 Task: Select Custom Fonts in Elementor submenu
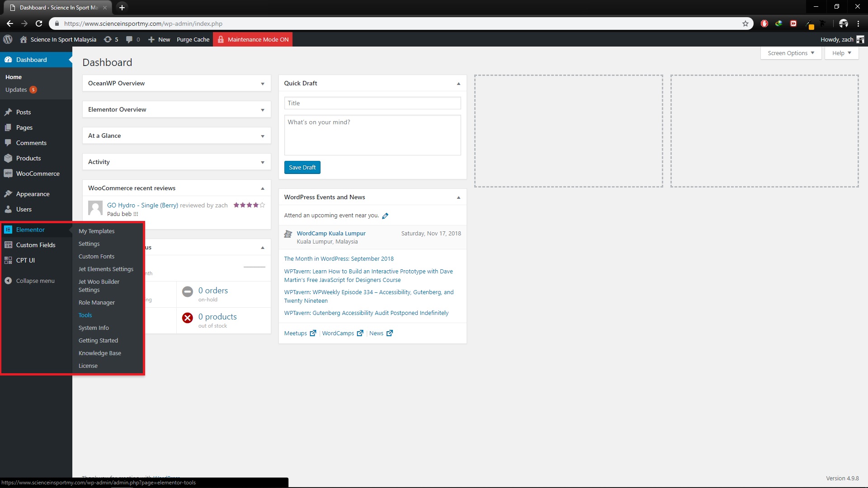click(x=96, y=256)
